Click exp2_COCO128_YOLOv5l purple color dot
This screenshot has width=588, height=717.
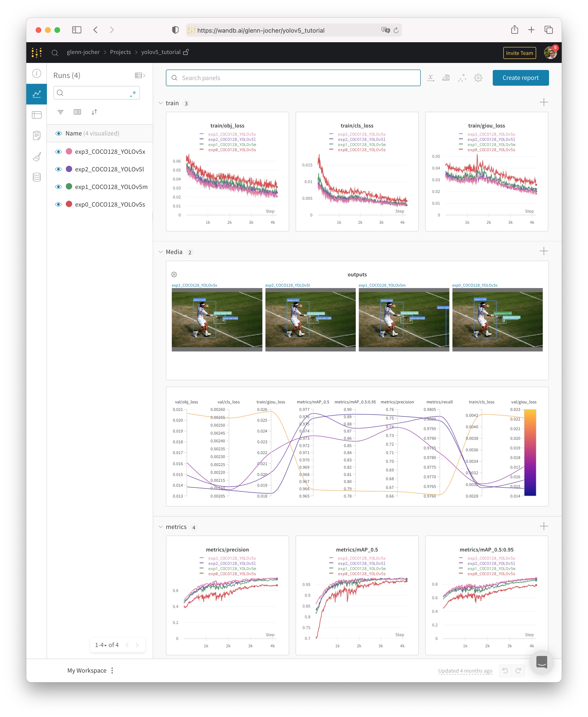69,169
